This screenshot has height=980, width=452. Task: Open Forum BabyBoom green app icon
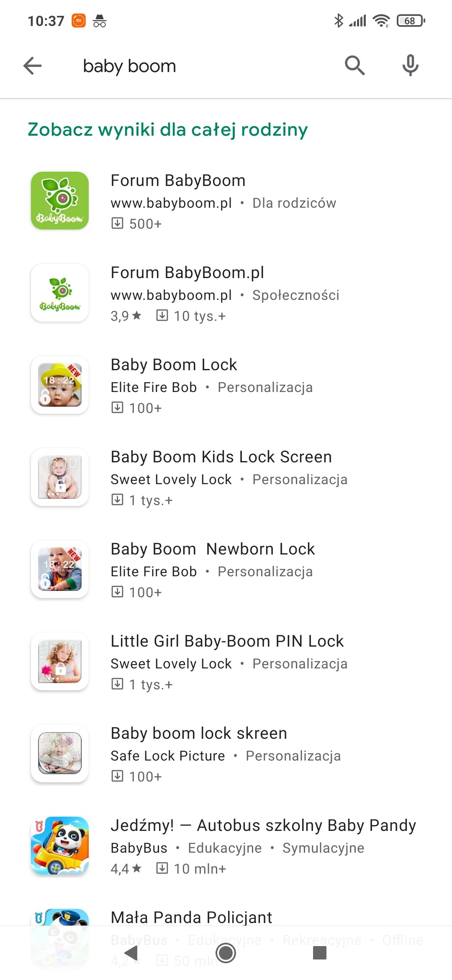click(60, 201)
